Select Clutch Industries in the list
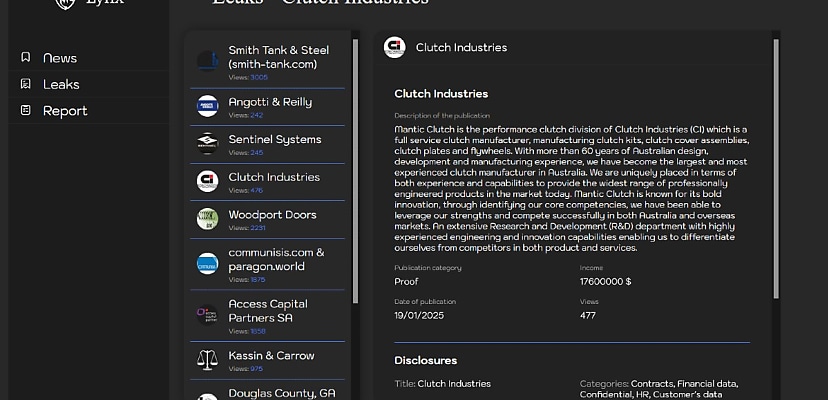The width and height of the screenshot is (828, 400). click(x=267, y=182)
